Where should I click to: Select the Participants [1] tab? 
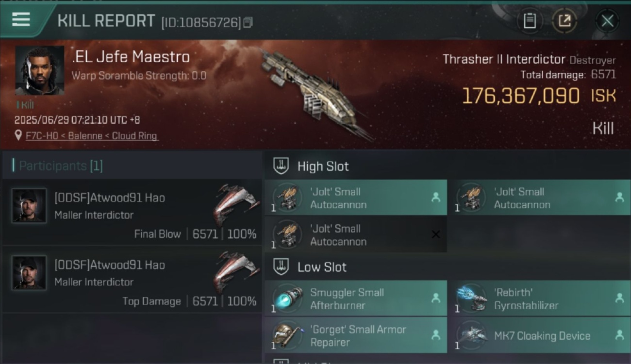(x=61, y=166)
